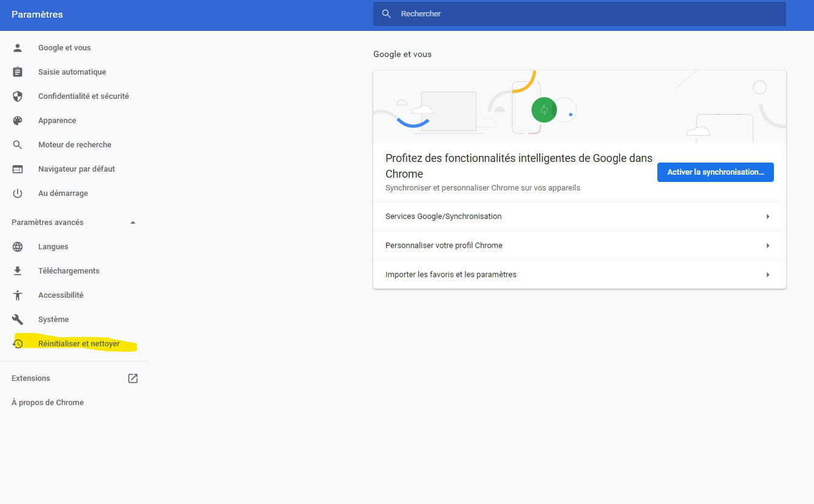The height and width of the screenshot is (504, 814).
Task: Click the sync illustration banner
Action: point(580,107)
